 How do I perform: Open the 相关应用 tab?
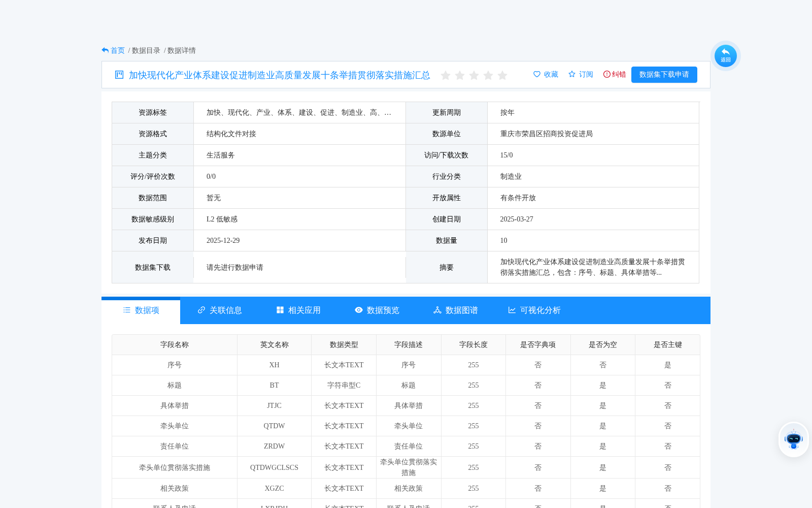(298, 310)
